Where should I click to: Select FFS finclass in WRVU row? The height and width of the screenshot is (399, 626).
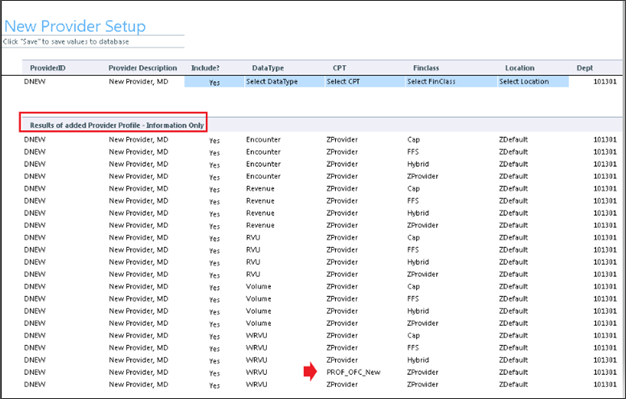click(413, 347)
